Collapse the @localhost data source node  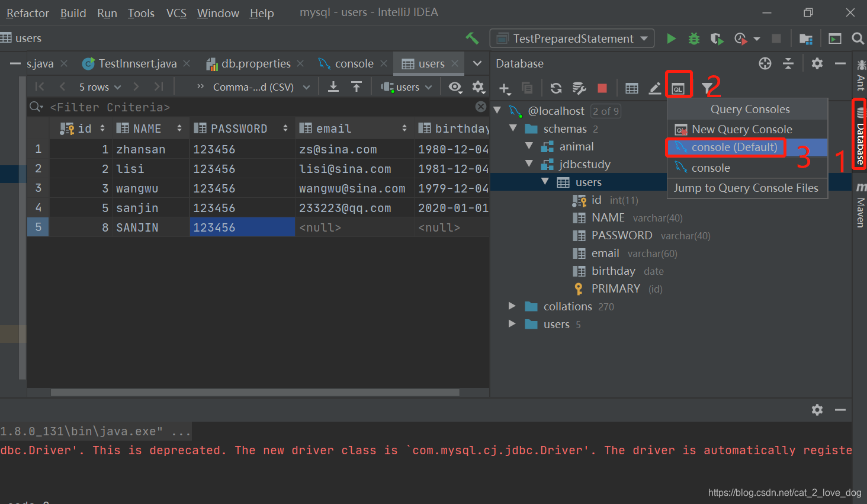[497, 110]
